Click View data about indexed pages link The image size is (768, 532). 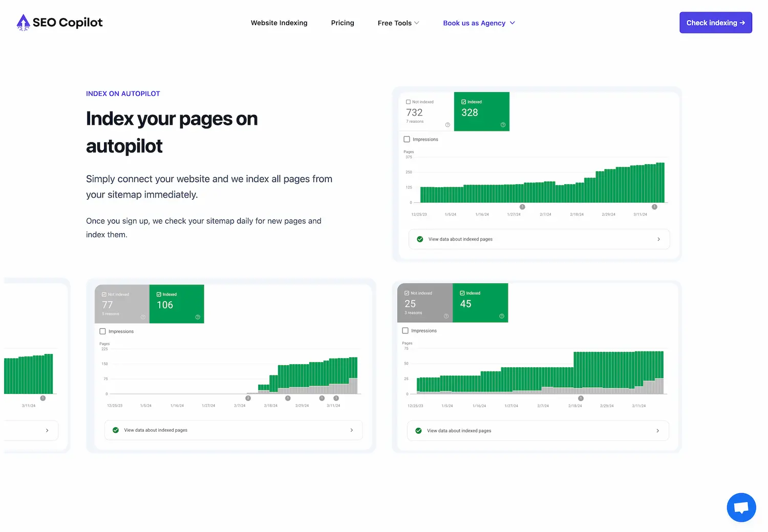460,239
